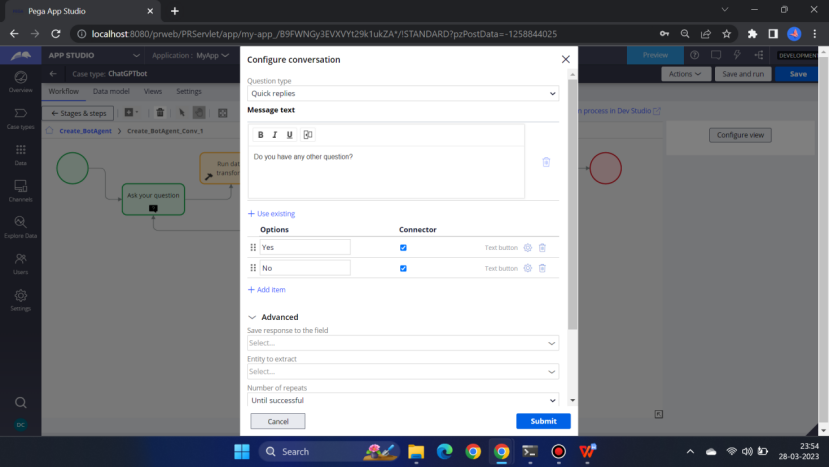Click the blue Save button

click(x=798, y=74)
